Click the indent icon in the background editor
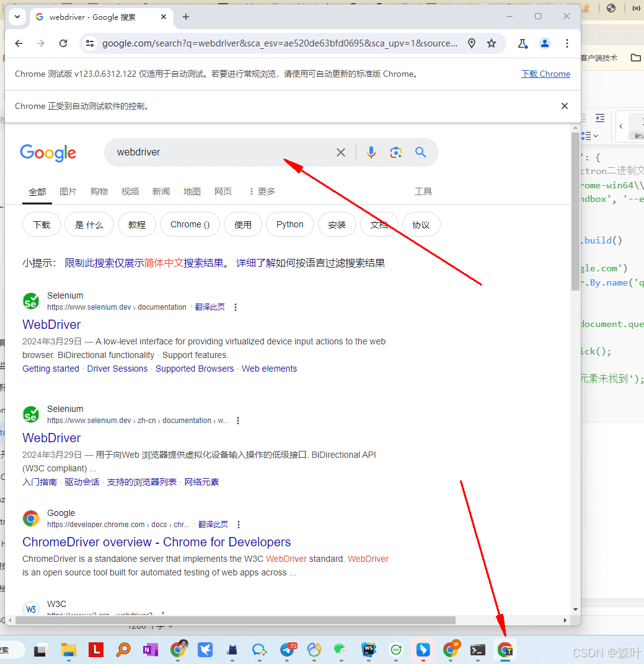Viewport: 644px width, 664px height. coord(600,118)
